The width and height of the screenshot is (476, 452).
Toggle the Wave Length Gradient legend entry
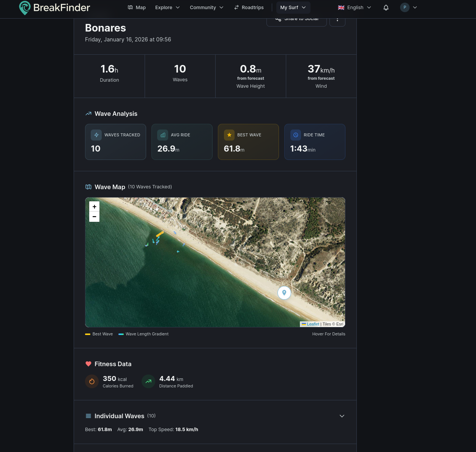pyautogui.click(x=143, y=334)
